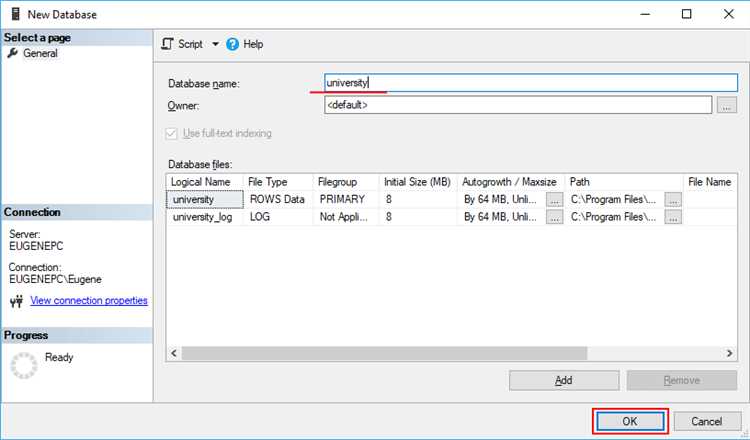This screenshot has height=440, width=750.
Task: Click the Add button
Action: pos(564,380)
